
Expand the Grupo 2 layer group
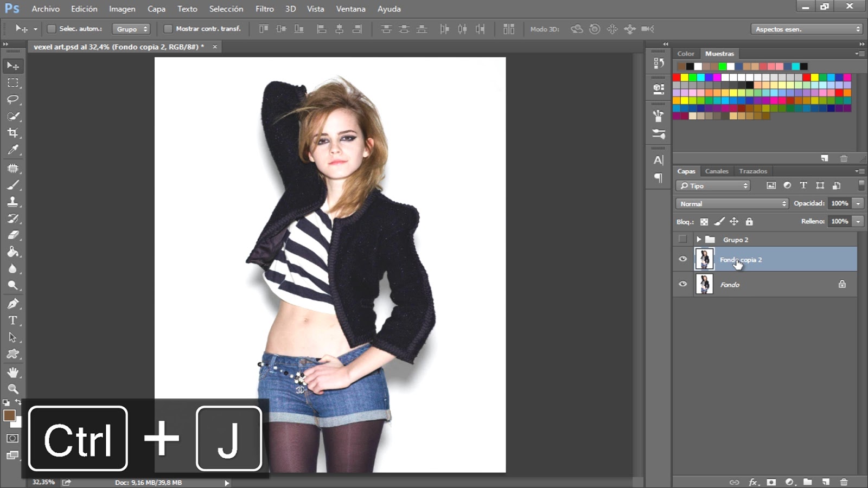tap(699, 239)
